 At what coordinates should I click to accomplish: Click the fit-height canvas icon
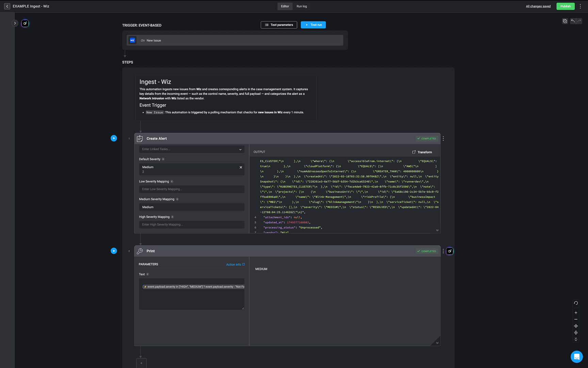576,333
